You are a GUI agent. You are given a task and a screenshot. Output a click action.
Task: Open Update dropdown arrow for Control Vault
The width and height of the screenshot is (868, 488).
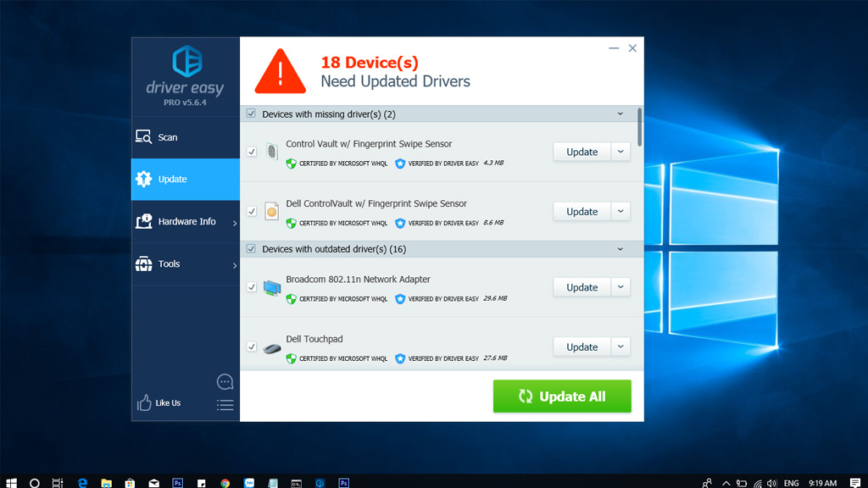pos(620,152)
